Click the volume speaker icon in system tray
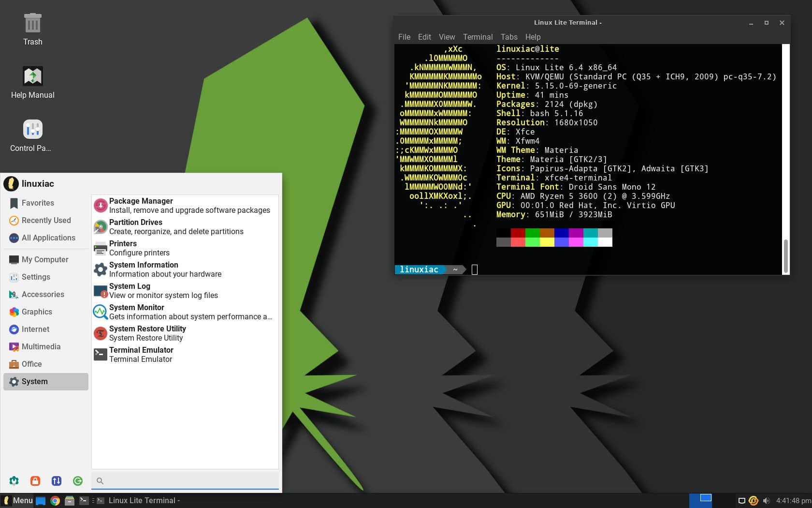This screenshot has width=812, height=508. pyautogui.click(x=766, y=500)
